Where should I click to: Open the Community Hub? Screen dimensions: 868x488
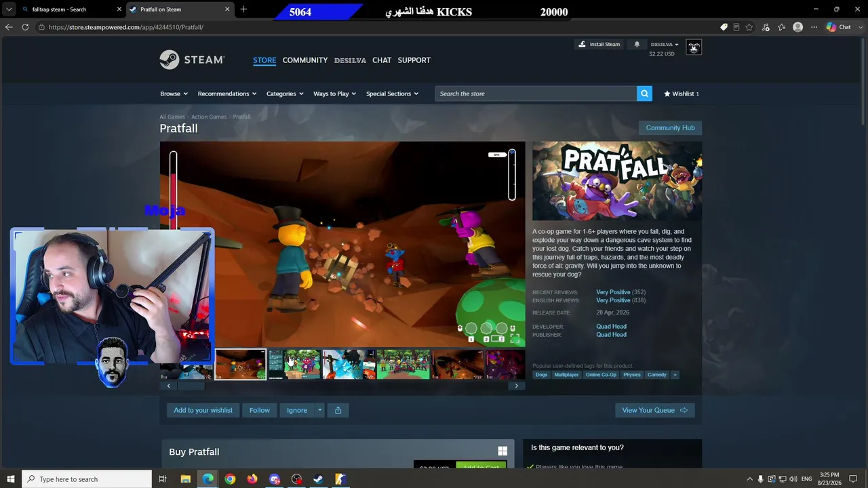pyautogui.click(x=670, y=127)
